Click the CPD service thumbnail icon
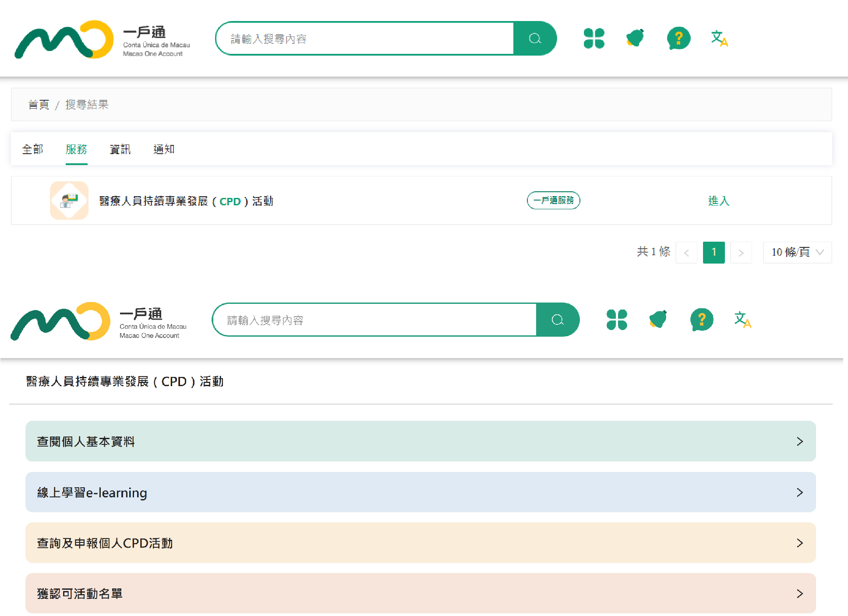The image size is (848, 616). [x=69, y=201]
